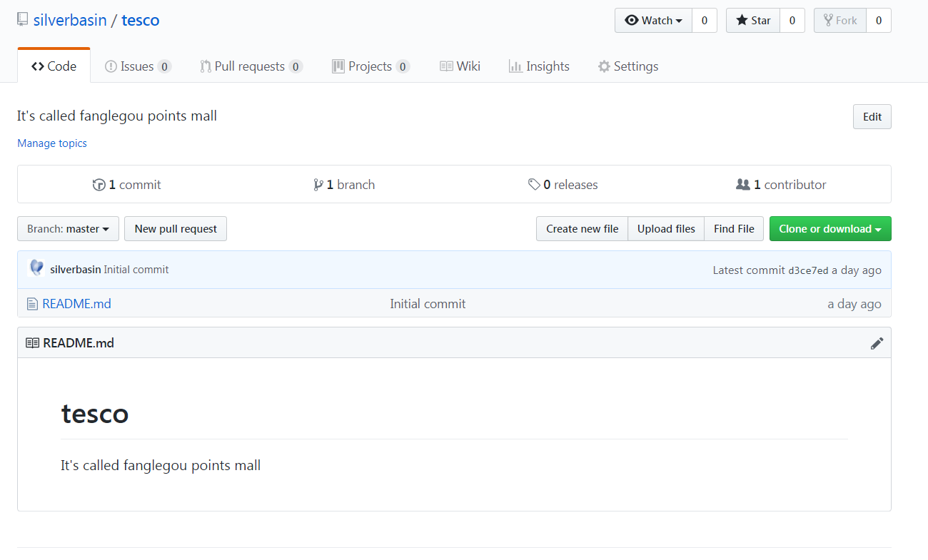Viewport: 928px width, 560px height.
Task: Click Create new file button
Action: click(x=582, y=229)
